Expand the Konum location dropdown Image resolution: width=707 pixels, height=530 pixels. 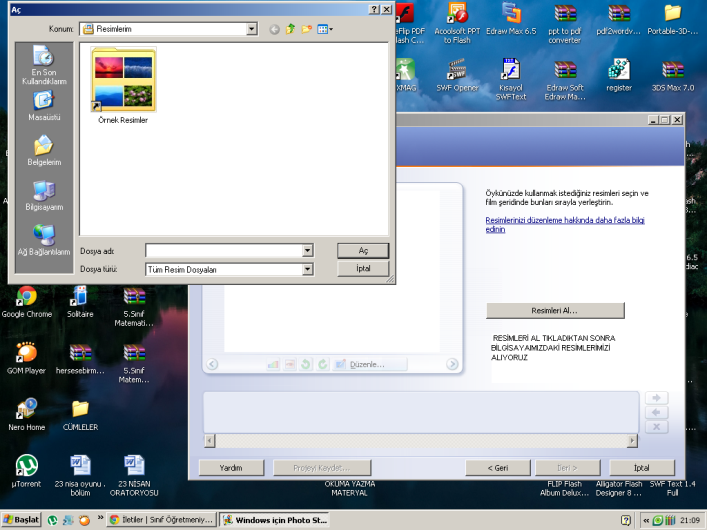(x=252, y=30)
